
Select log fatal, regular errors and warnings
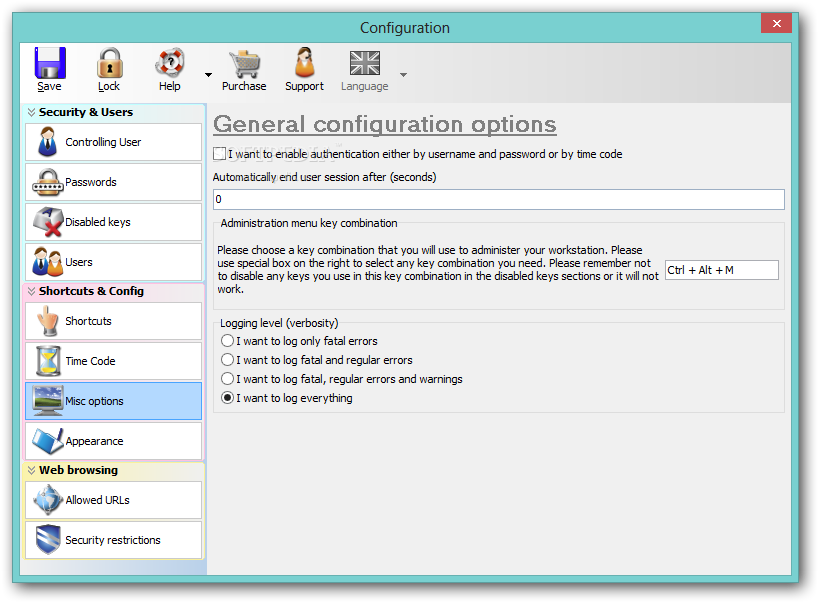(227, 378)
